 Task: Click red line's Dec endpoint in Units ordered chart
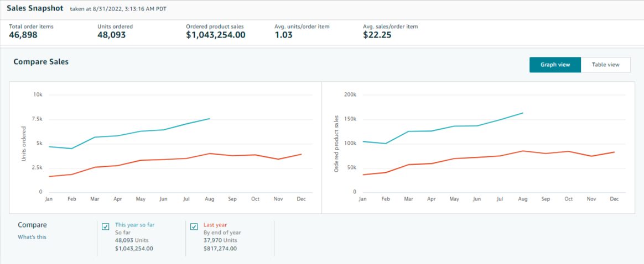(301, 154)
